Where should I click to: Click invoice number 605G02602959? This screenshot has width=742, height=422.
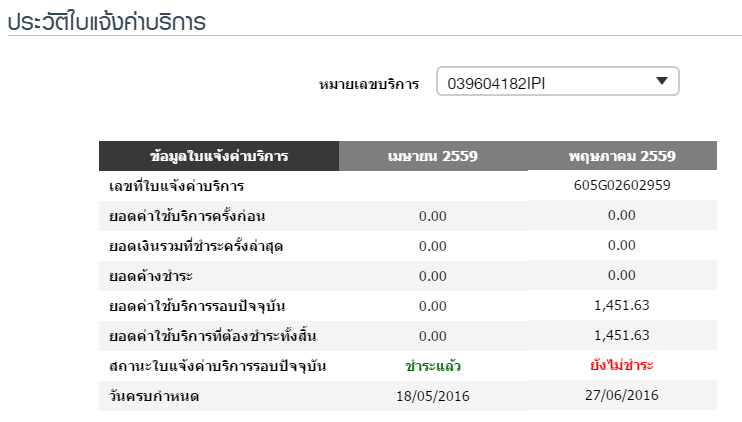point(621,186)
